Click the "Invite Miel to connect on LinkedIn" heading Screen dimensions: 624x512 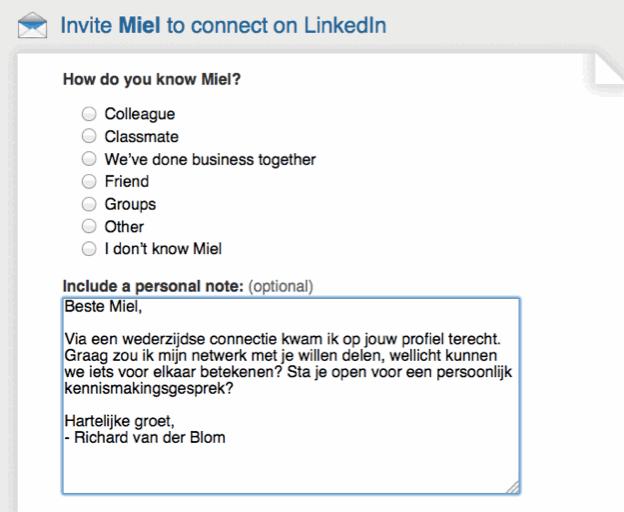pyautogui.click(x=224, y=23)
